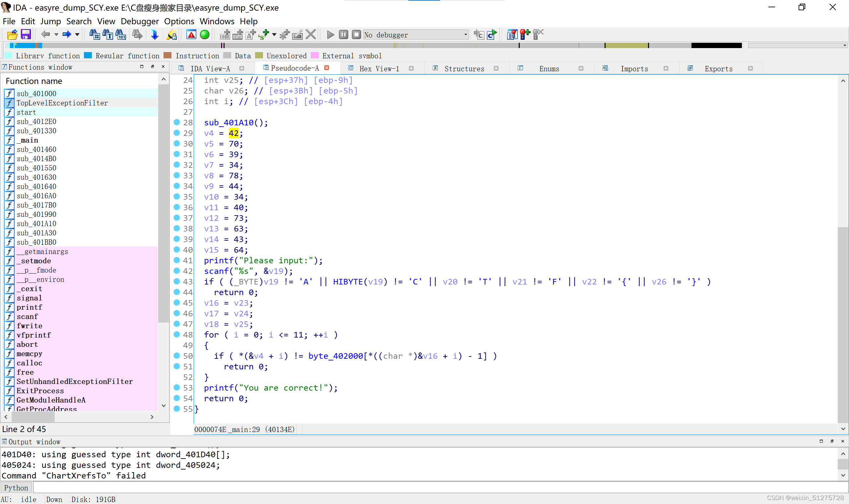Expand the forward-navigation history arrow
The height and width of the screenshot is (504, 849).
(x=77, y=34)
